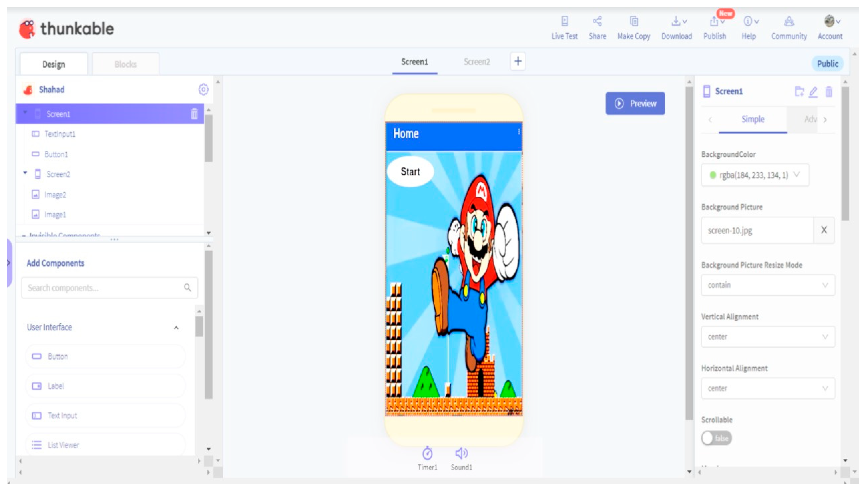The width and height of the screenshot is (868, 493).
Task: Toggle the Scrollable switch
Action: tap(716, 438)
